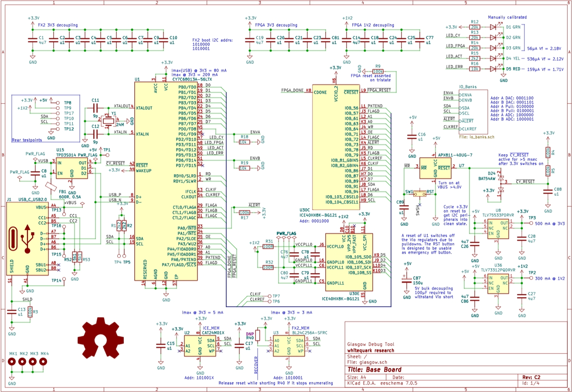The width and height of the screenshot is (572, 392).
Task: Click the 'Rev: C2' revision field
Action: [531, 377]
